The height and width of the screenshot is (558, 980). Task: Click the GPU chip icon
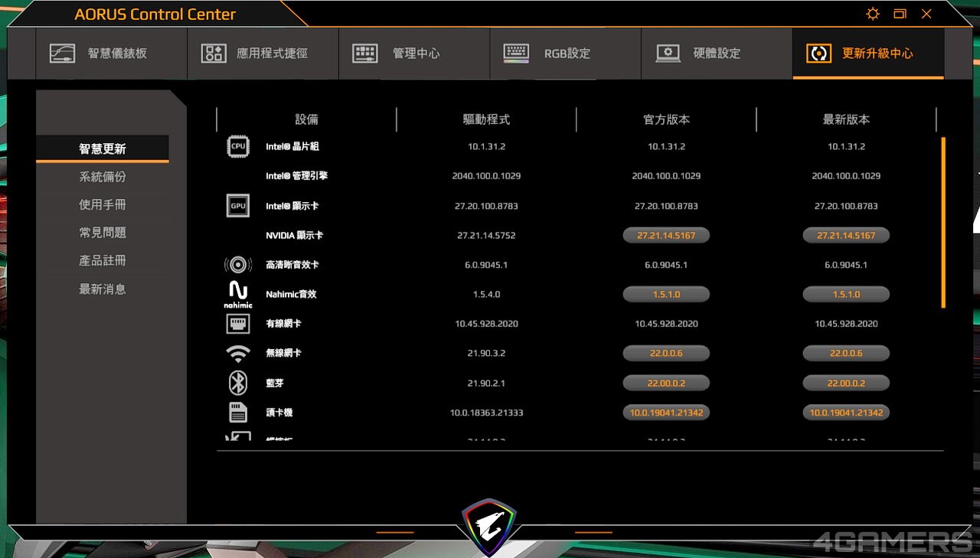point(238,206)
